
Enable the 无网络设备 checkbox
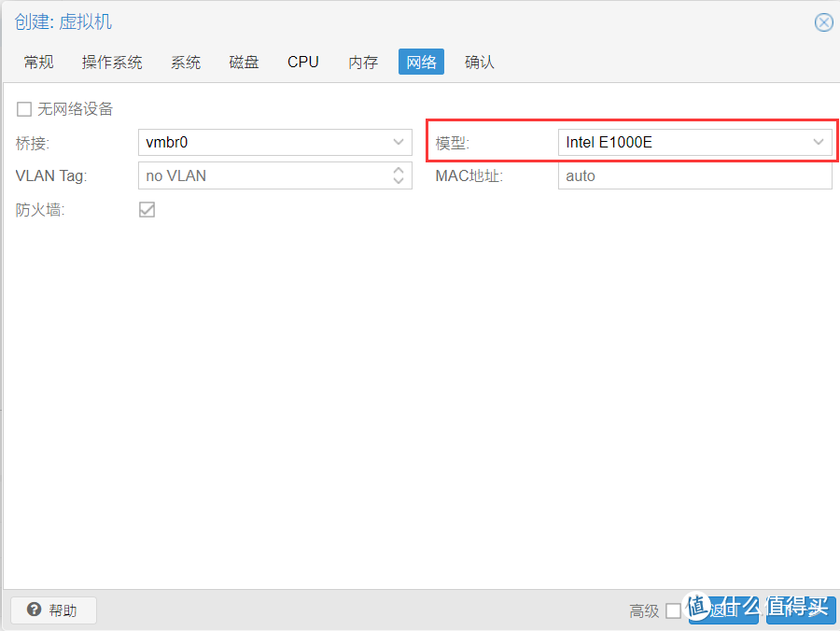pos(24,109)
